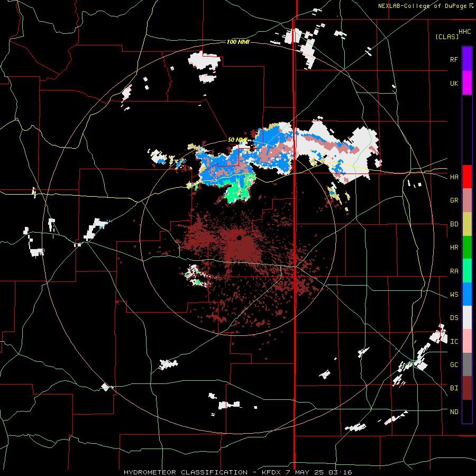Click the HHC product label

coord(465,32)
